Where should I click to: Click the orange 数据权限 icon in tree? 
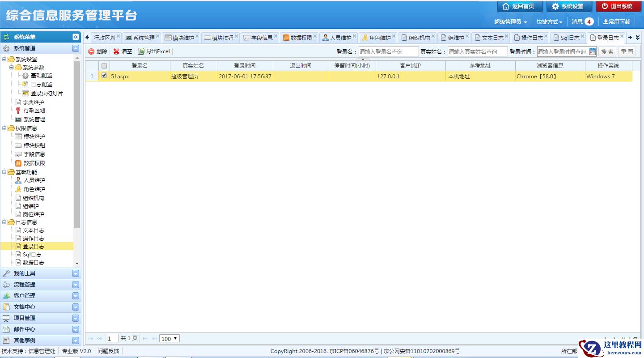point(18,163)
